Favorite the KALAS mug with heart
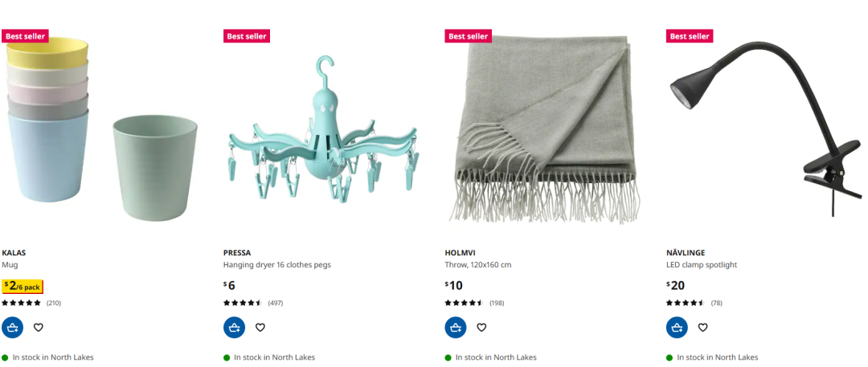This screenshot has width=868, height=367. pos(39,327)
